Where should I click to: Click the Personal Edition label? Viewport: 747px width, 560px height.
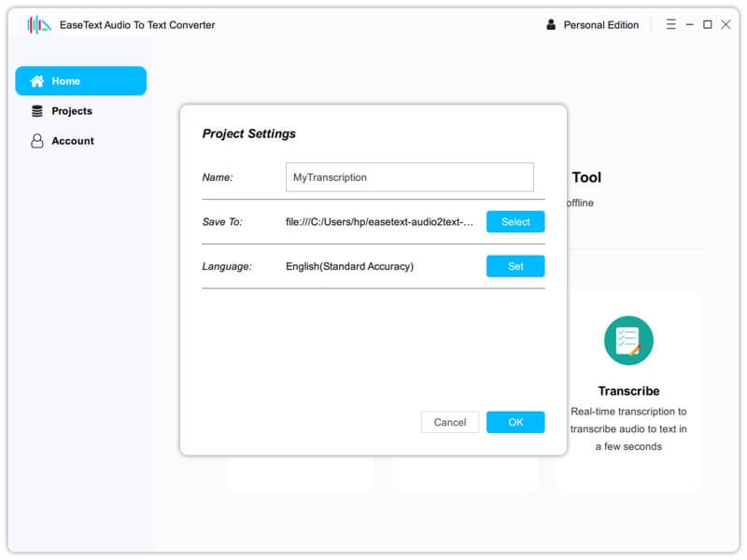pyautogui.click(x=601, y=25)
